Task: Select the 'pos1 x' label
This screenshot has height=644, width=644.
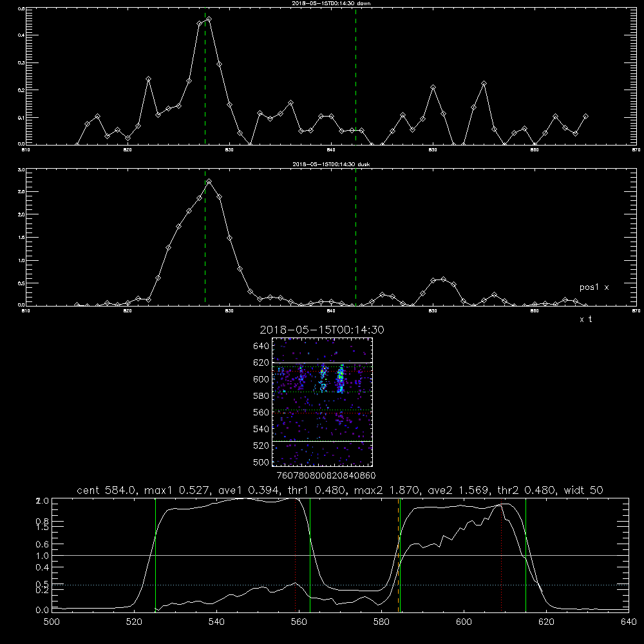Action: pyautogui.click(x=594, y=287)
